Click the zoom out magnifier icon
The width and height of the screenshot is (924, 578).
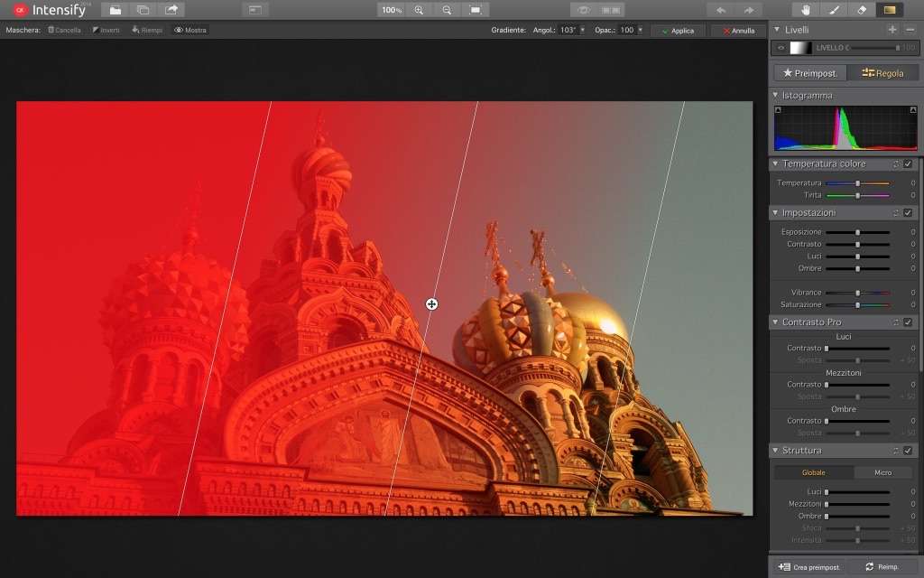[x=447, y=10]
